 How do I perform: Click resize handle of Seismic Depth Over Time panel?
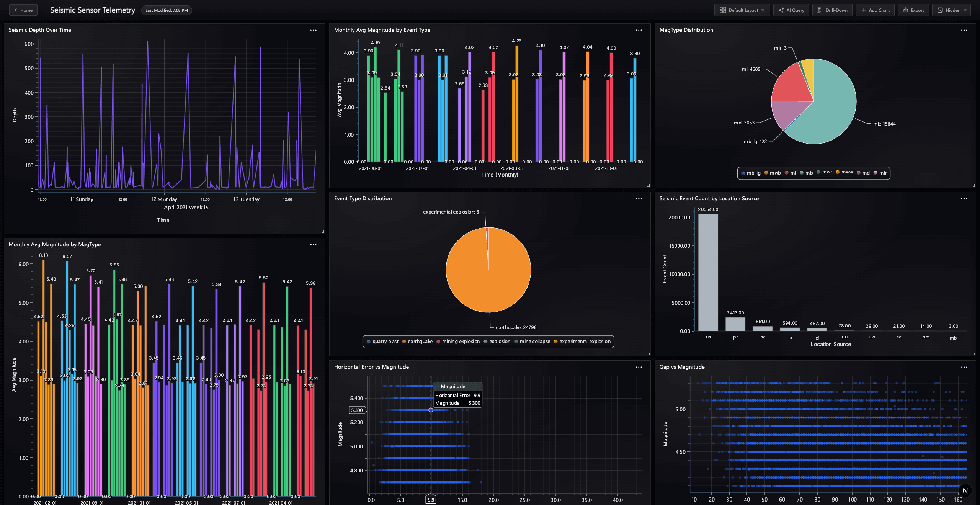click(x=323, y=231)
